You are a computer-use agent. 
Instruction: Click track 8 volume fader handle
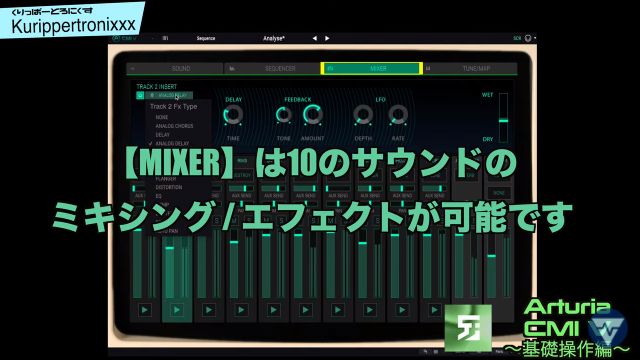pyautogui.click(x=362, y=243)
